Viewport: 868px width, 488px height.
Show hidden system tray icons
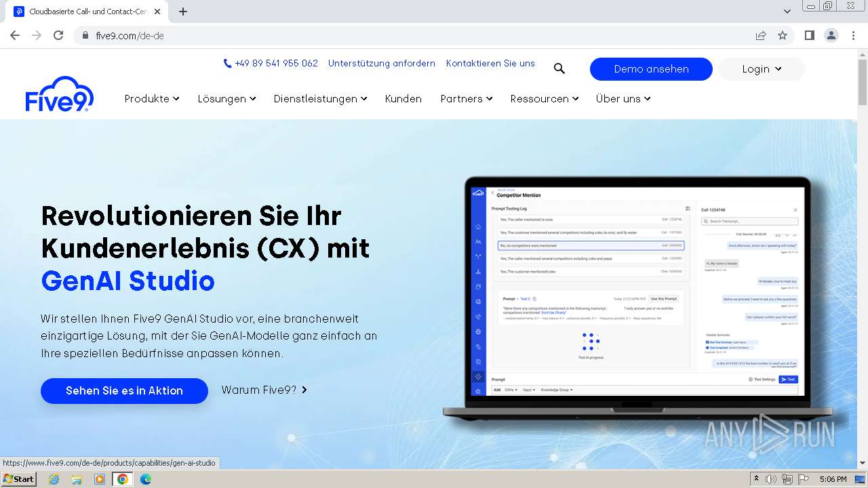point(757,479)
